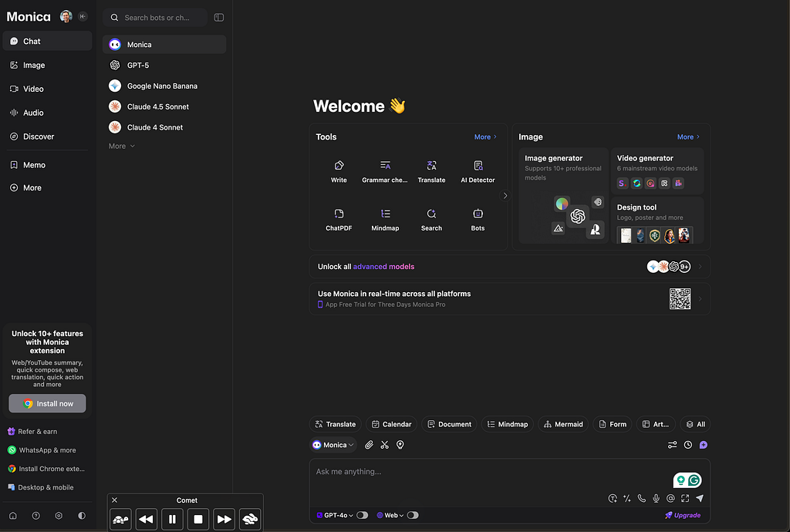The image size is (790, 532).
Task: Click the scissors screenshot icon
Action: tap(384, 445)
